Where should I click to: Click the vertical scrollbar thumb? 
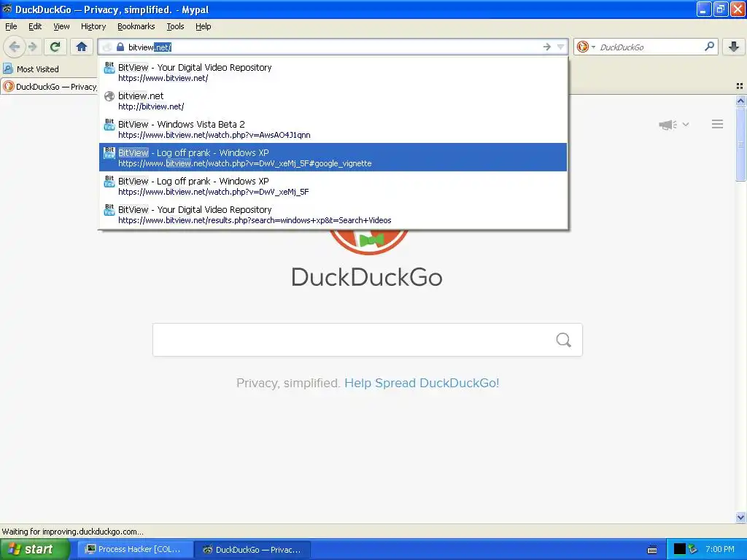pos(740,144)
